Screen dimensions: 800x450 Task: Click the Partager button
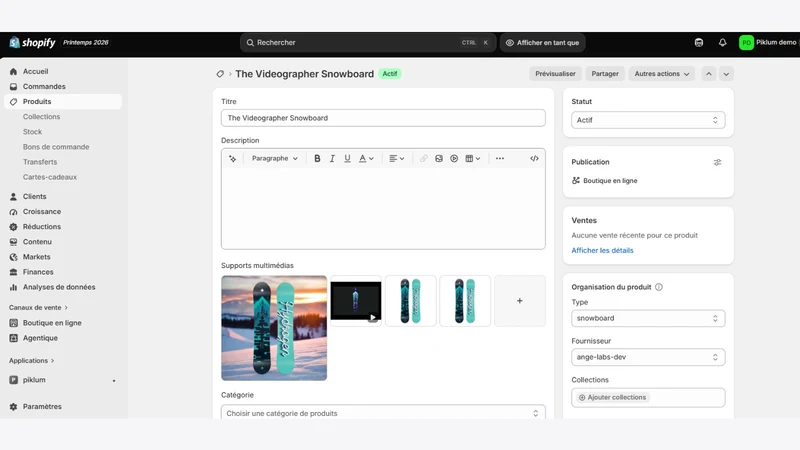click(605, 74)
